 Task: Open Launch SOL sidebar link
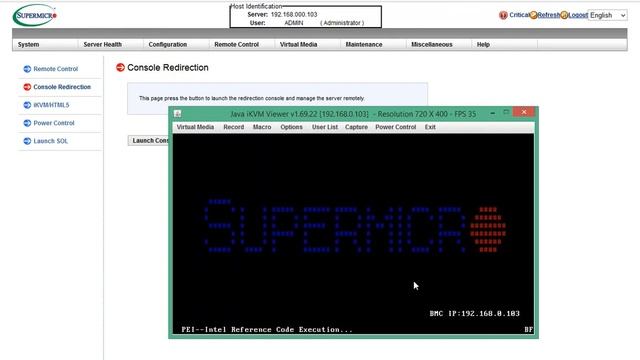coord(51,141)
